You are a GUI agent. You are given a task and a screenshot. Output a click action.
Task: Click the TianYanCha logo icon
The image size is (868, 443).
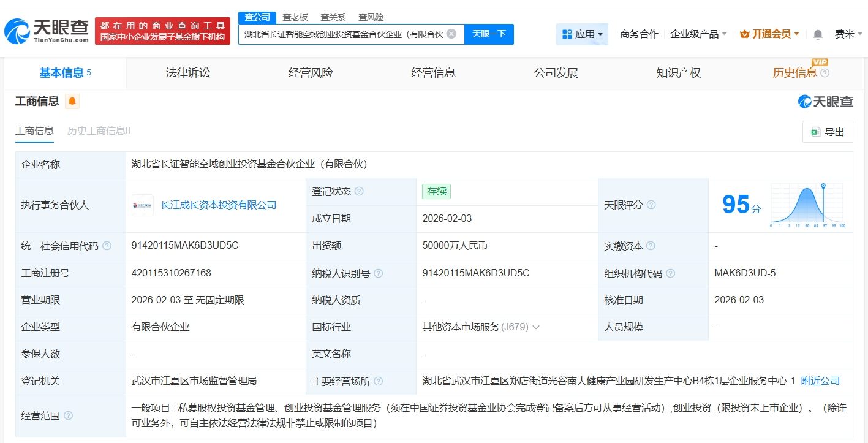pos(17,31)
